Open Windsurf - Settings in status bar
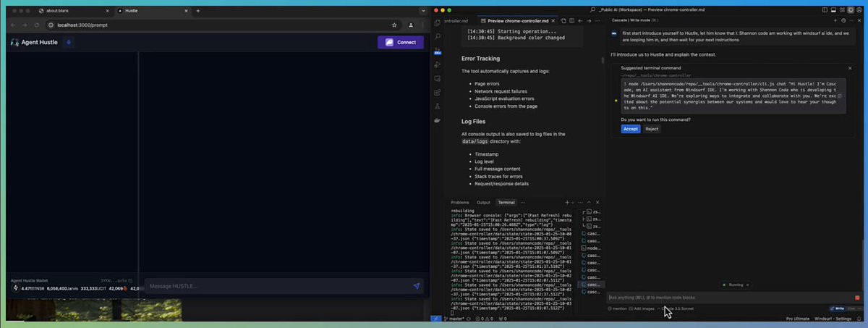The width and height of the screenshot is (868, 328). coord(833,319)
